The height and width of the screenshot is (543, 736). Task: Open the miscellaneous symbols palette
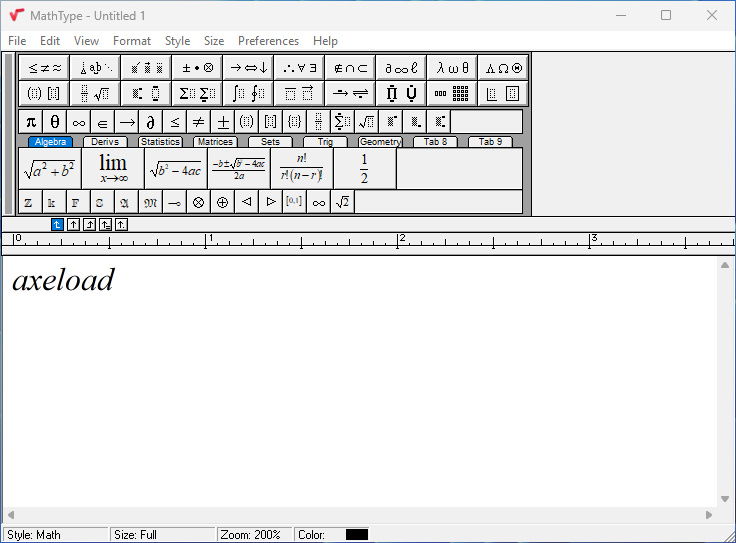(x=401, y=68)
